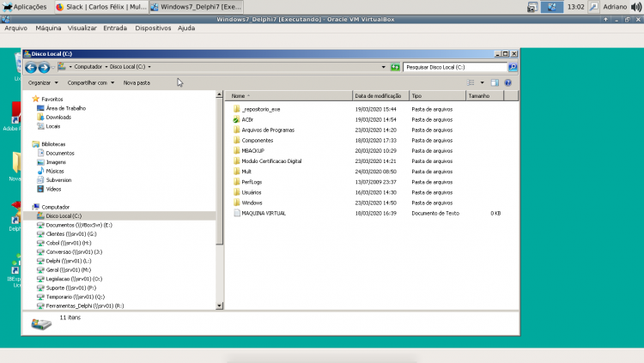644x363 pixels.
Task: Open Suporte (\\srv01) (P:) network drive
Action: pos(70,287)
